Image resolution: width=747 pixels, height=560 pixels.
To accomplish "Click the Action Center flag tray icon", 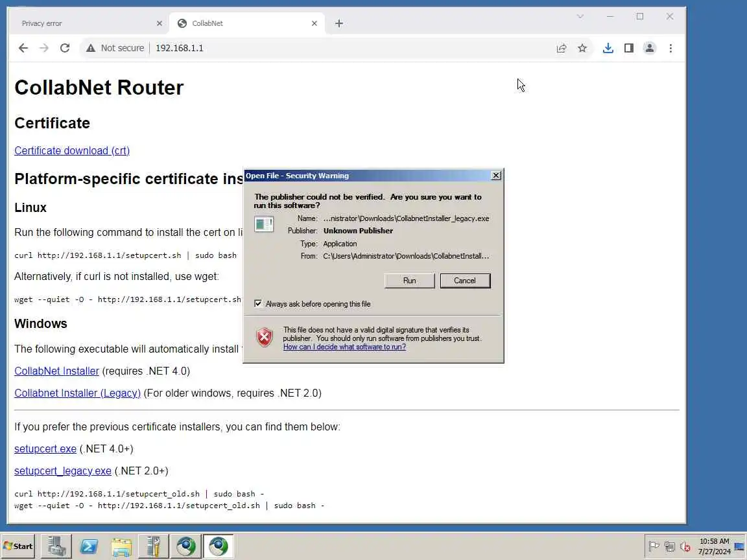I will [x=654, y=546].
